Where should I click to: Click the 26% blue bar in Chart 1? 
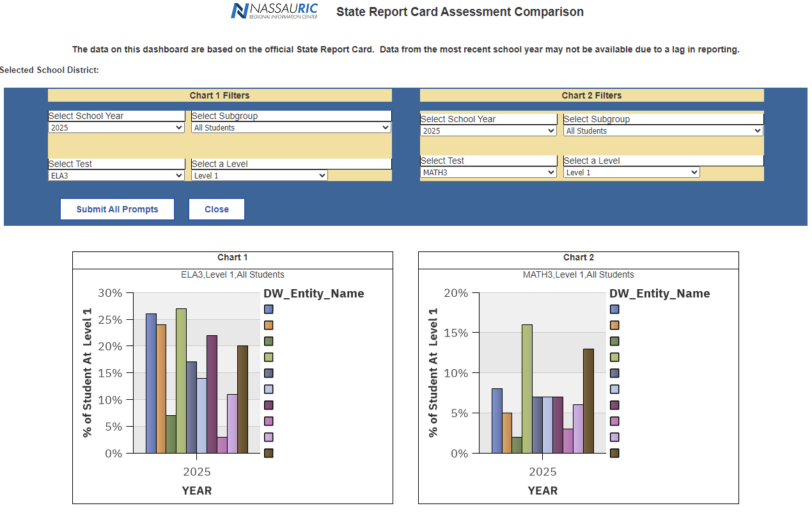point(151,383)
